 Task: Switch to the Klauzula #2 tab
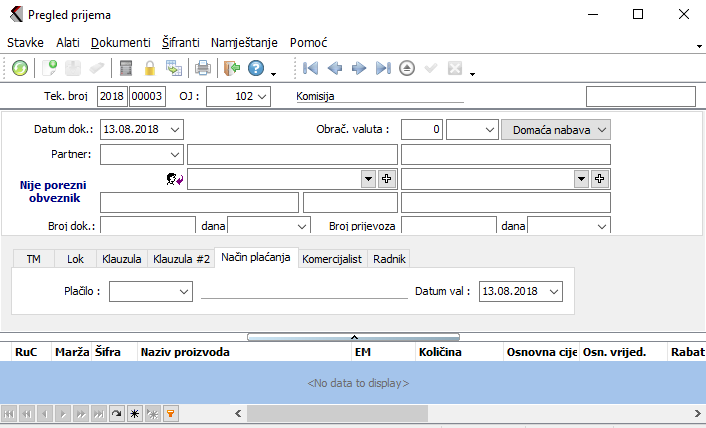coord(181,258)
